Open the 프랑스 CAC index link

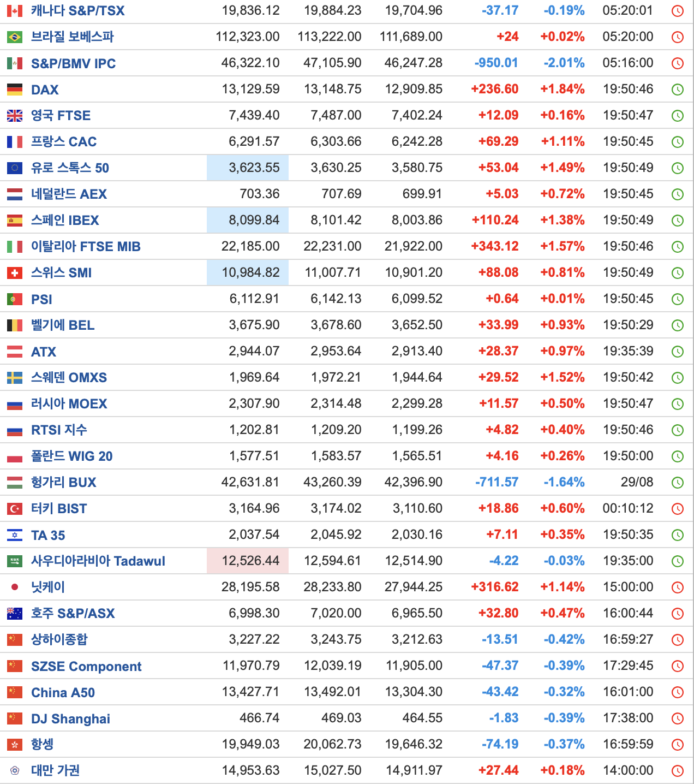click(64, 141)
